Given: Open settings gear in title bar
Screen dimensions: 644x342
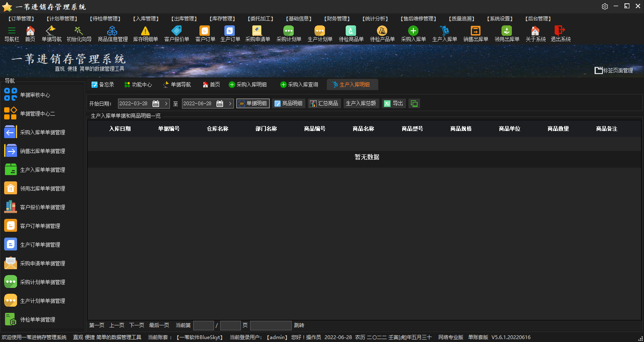Looking at the screenshot, I should pyautogui.click(x=605, y=6).
